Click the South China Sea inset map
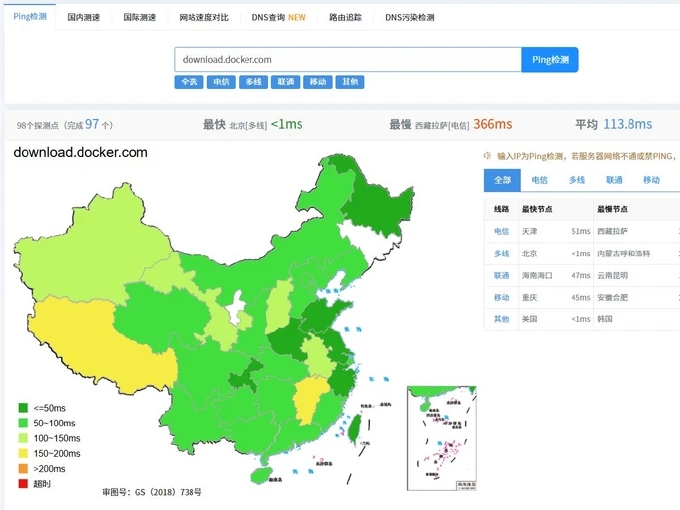Viewport: 680px width, 510px height. point(441,438)
